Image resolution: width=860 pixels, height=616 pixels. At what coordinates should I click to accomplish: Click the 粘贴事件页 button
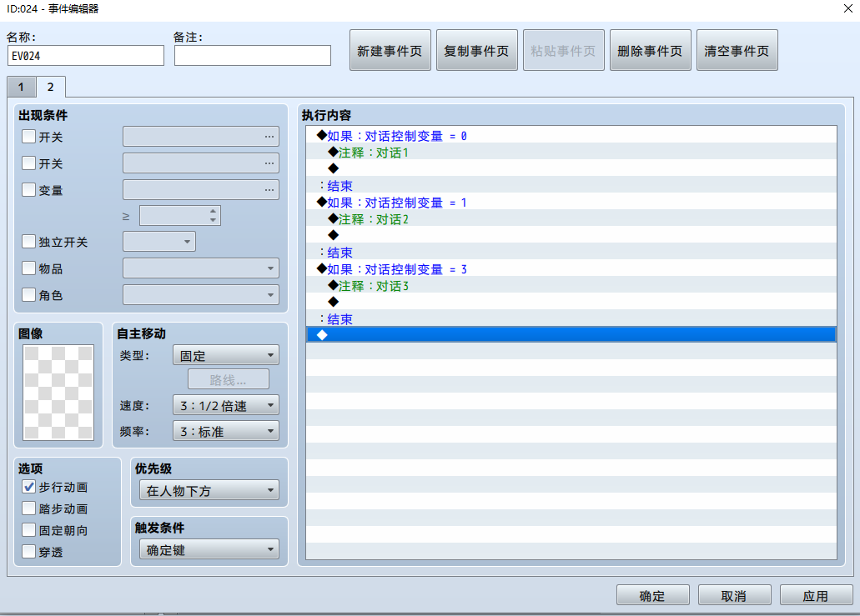click(x=563, y=50)
